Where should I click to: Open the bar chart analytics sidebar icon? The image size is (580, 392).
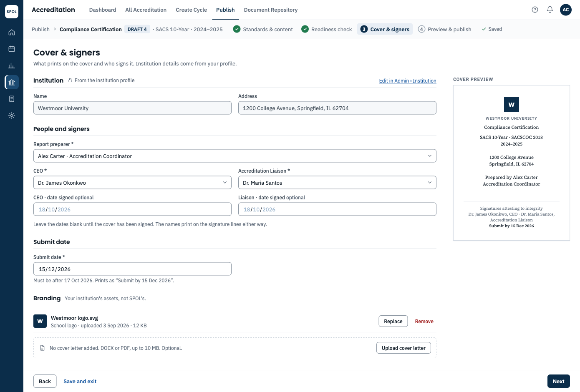(12, 65)
